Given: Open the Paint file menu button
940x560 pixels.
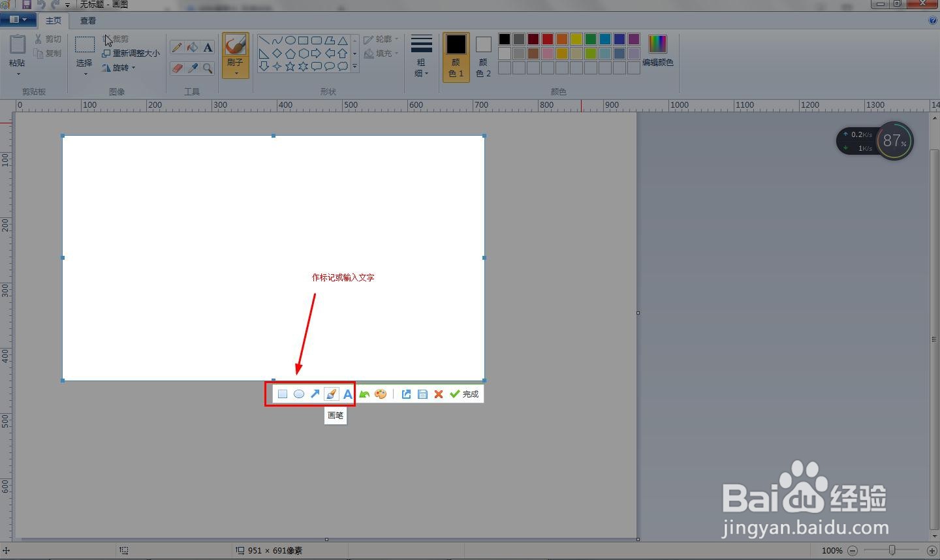Looking at the screenshot, I should click(18, 20).
